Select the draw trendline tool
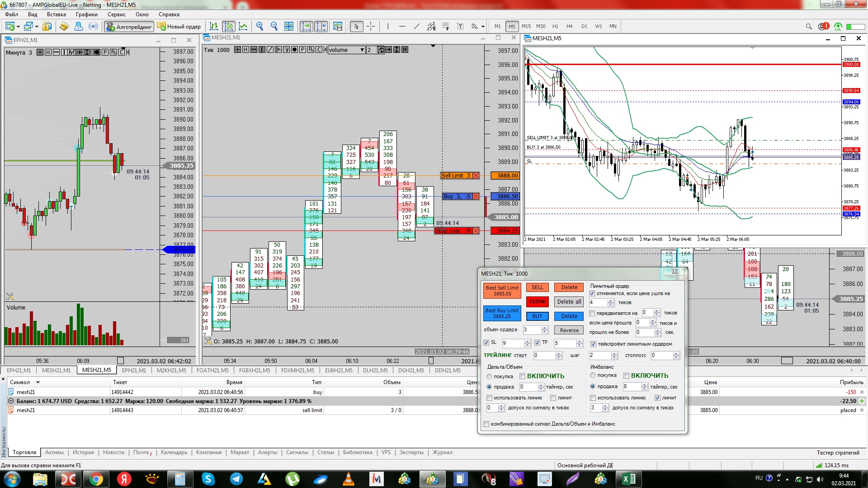Screen dimensions: 868x488 pyautogui.click(x=416, y=26)
